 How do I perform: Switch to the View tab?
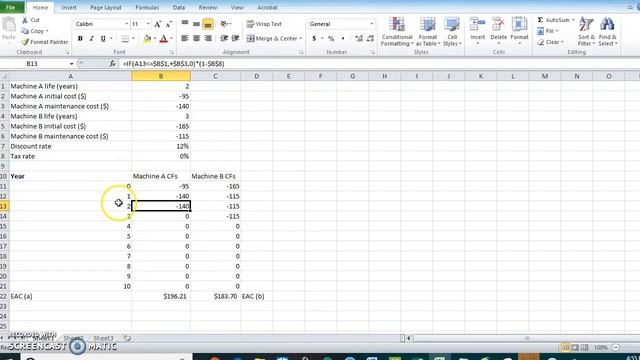pos(237,7)
